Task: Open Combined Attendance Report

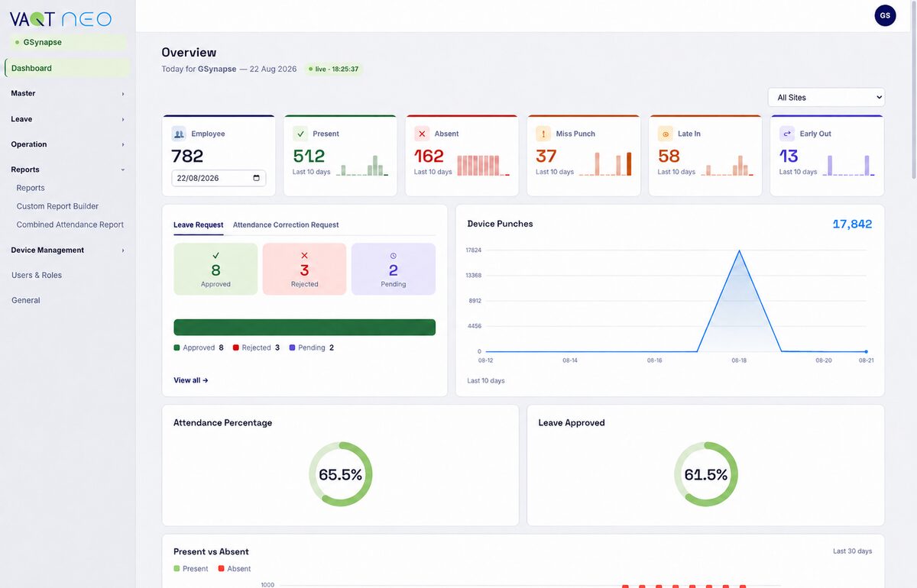Action: (70, 225)
